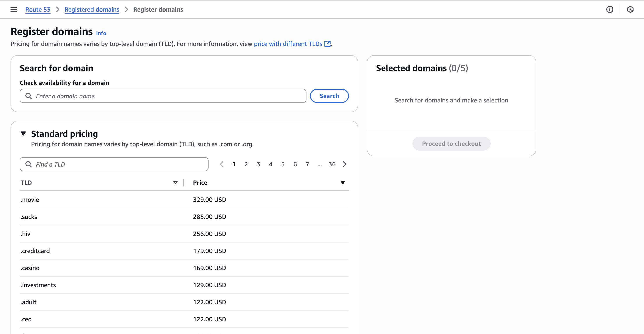The image size is (644, 334).
Task: Open the navigation sidebar hamburger menu
Action: (x=13, y=9)
